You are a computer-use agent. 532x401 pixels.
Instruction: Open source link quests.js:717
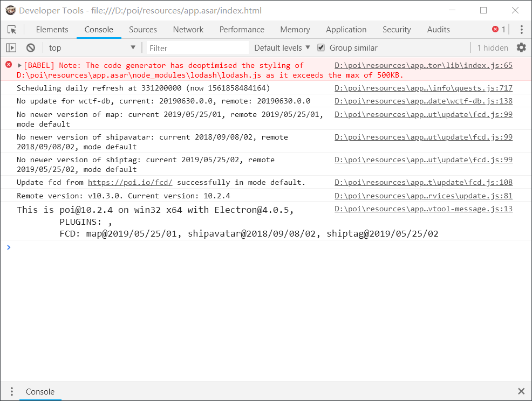pyautogui.click(x=424, y=88)
